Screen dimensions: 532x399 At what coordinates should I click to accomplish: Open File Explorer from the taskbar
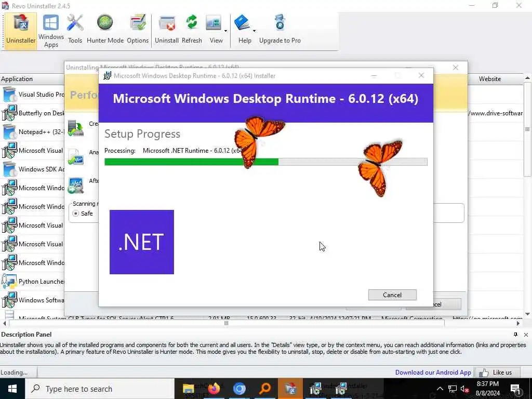[x=188, y=389]
